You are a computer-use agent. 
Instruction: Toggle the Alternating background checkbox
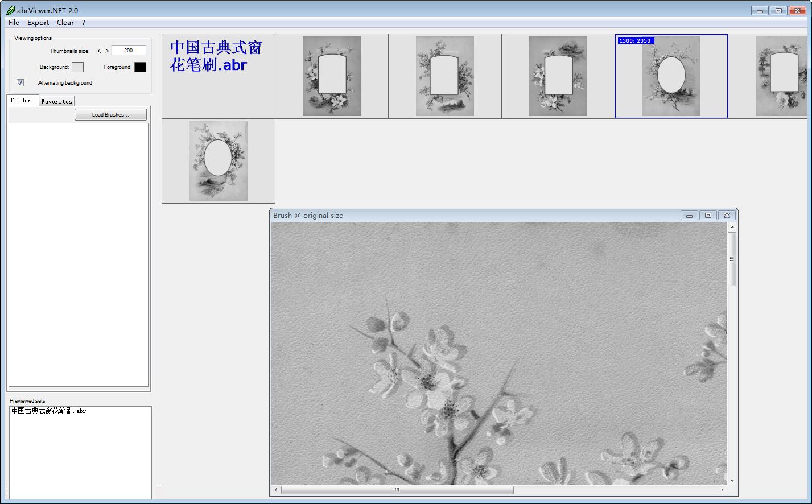pos(20,83)
